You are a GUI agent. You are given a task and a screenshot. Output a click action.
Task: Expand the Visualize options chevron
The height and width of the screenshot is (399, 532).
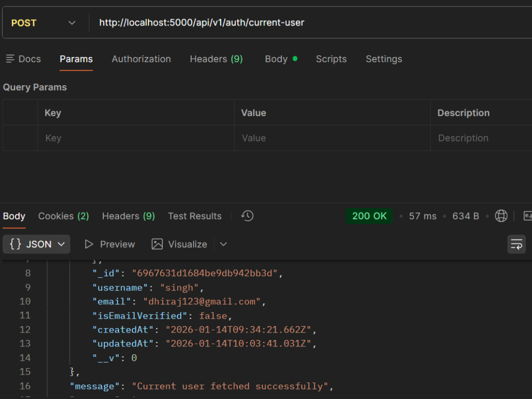tap(223, 244)
